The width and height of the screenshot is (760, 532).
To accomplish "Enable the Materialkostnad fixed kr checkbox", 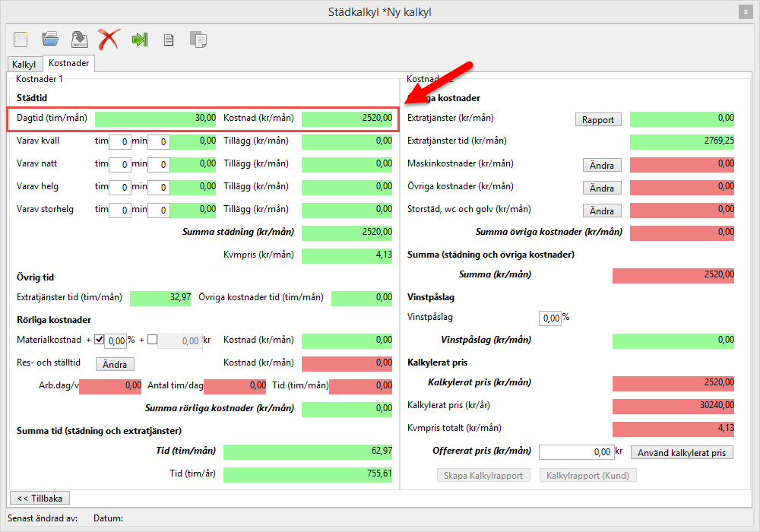I will point(152,340).
